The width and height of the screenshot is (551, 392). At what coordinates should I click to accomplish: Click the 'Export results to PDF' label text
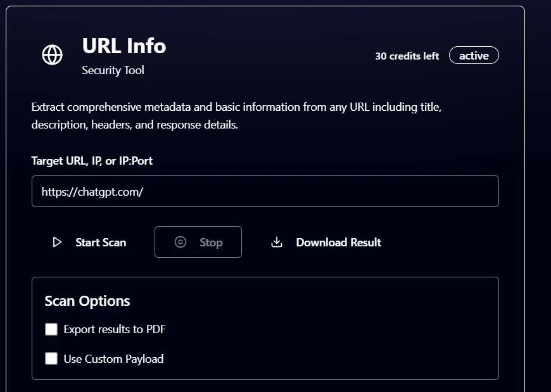click(x=115, y=329)
